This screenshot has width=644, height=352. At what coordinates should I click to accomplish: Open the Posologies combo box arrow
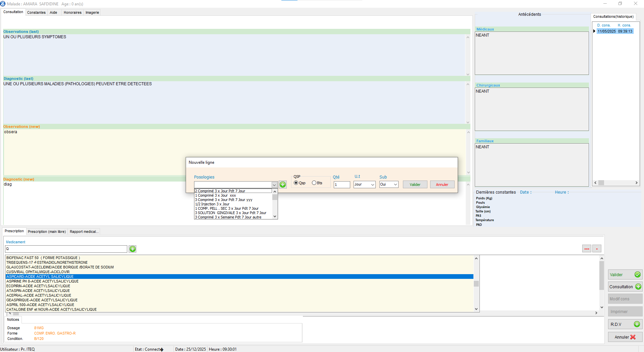274,185
